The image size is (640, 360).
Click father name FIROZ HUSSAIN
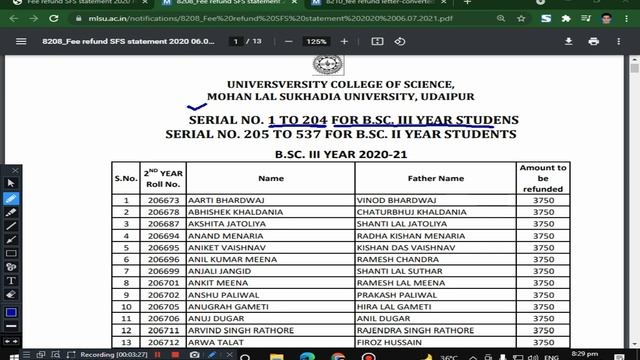tap(389, 342)
